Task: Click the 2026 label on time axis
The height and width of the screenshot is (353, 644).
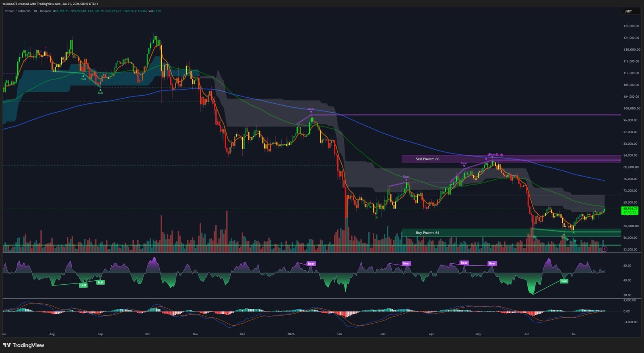Action: click(x=291, y=334)
